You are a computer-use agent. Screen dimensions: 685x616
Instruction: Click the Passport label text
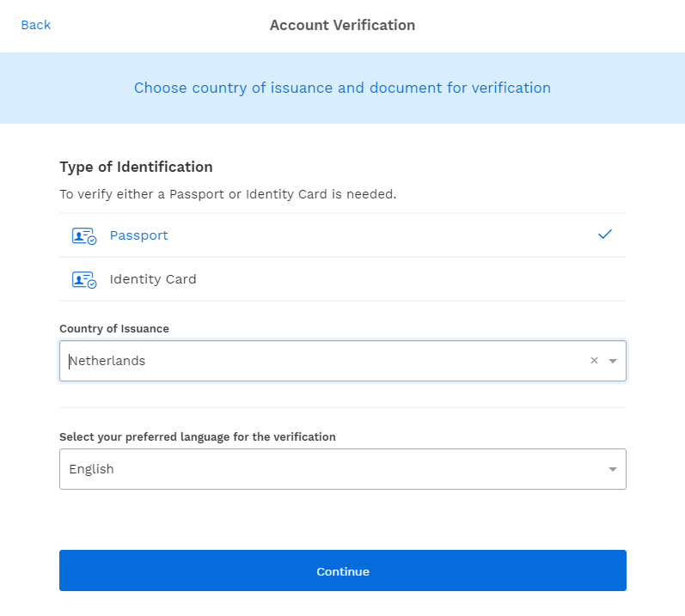[138, 235]
